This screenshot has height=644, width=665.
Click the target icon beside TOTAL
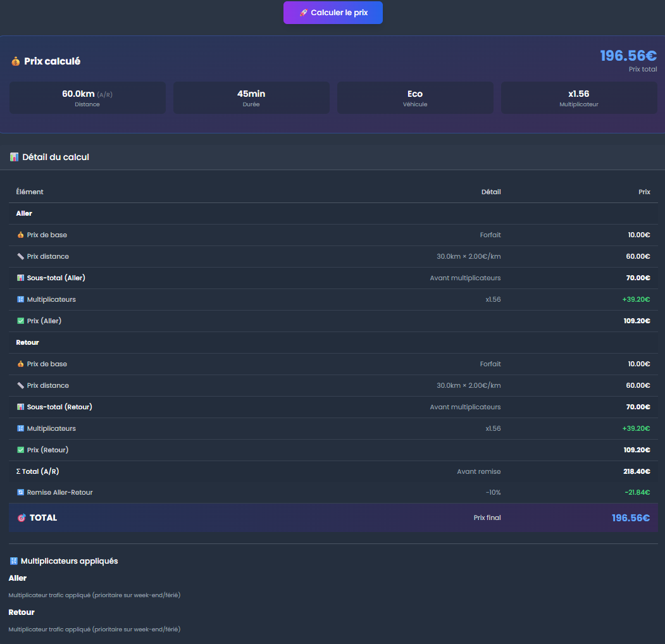pyautogui.click(x=22, y=517)
